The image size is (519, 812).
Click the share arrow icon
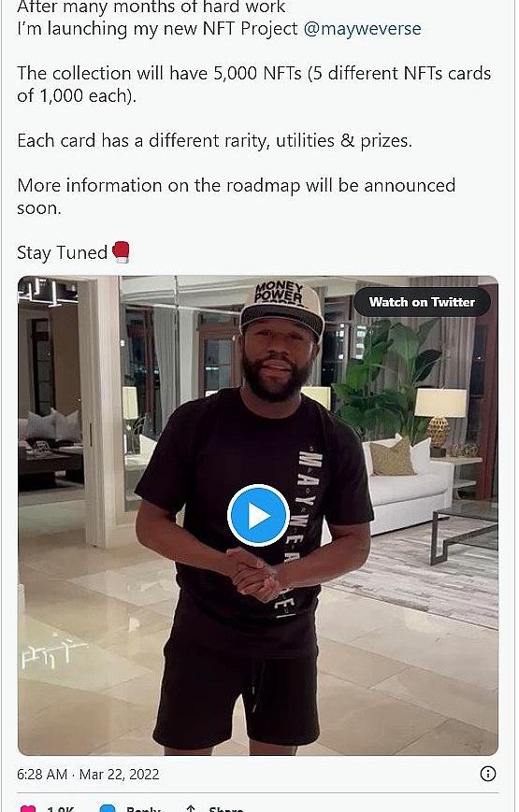coord(190,808)
